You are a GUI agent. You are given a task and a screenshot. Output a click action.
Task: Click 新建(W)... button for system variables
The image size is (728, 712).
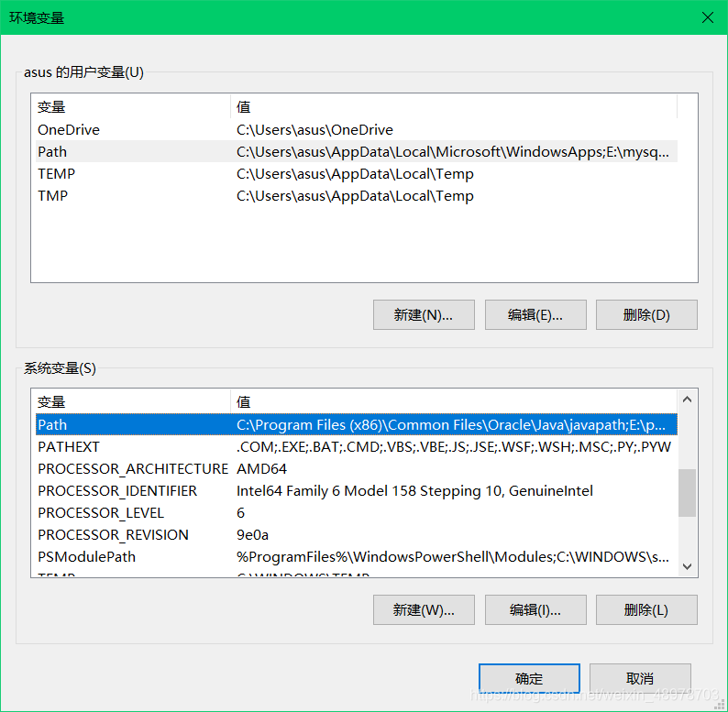tap(424, 610)
